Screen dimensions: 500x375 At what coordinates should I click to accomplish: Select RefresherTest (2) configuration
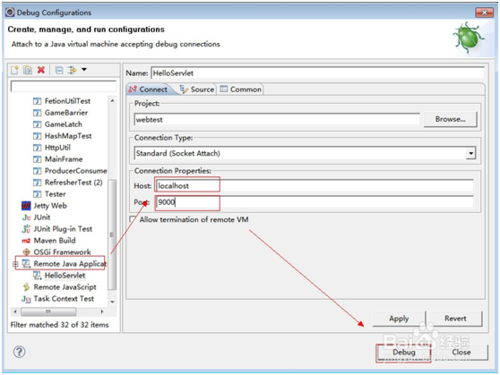click(73, 182)
